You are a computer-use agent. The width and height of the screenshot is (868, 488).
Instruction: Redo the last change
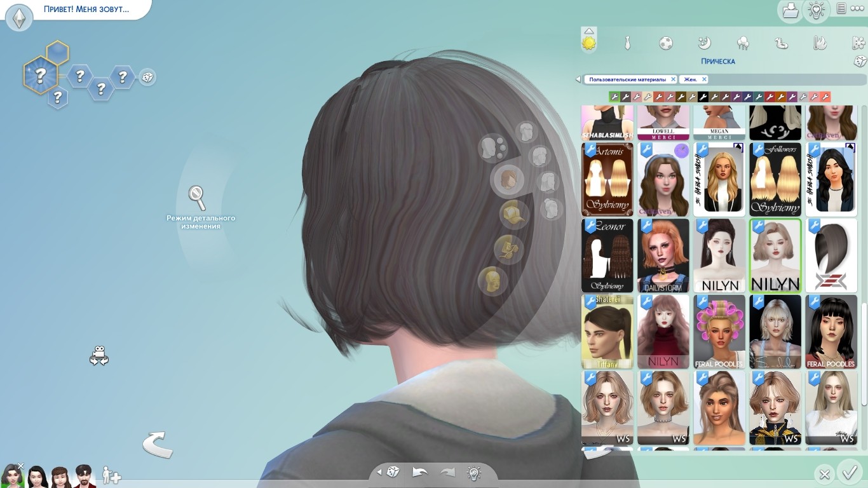[447, 472]
